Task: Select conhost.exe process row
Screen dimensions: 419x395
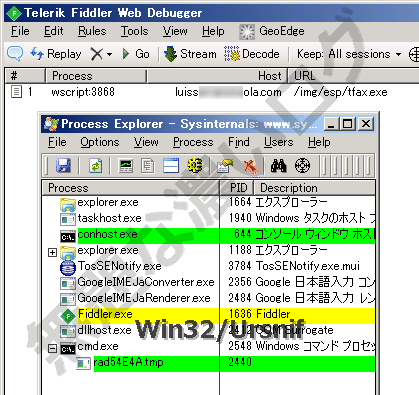Action: [209, 235]
